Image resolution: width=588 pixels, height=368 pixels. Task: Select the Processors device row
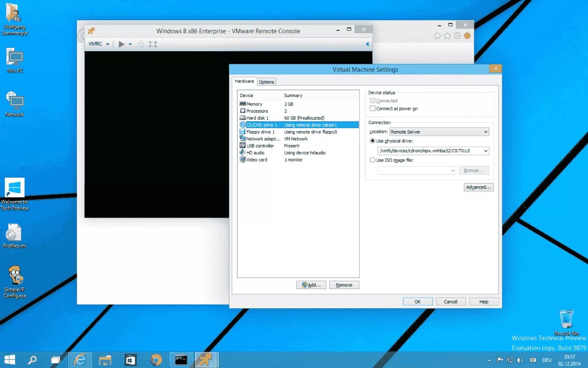(x=298, y=111)
